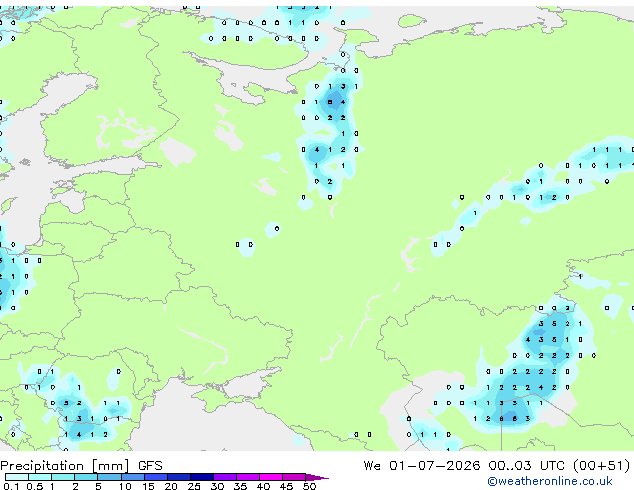Pick the 15–20 mm legend color swatch

pos(155,477)
